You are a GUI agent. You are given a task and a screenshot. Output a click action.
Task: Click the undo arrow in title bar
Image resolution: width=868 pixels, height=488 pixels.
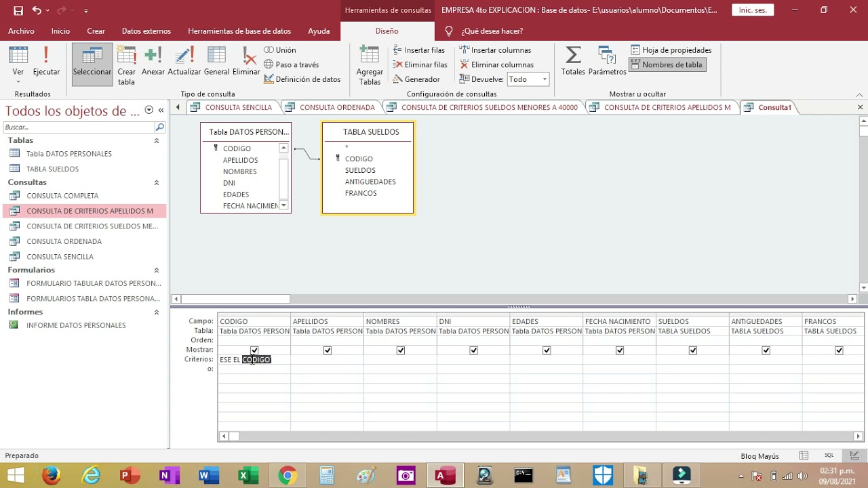click(x=37, y=10)
